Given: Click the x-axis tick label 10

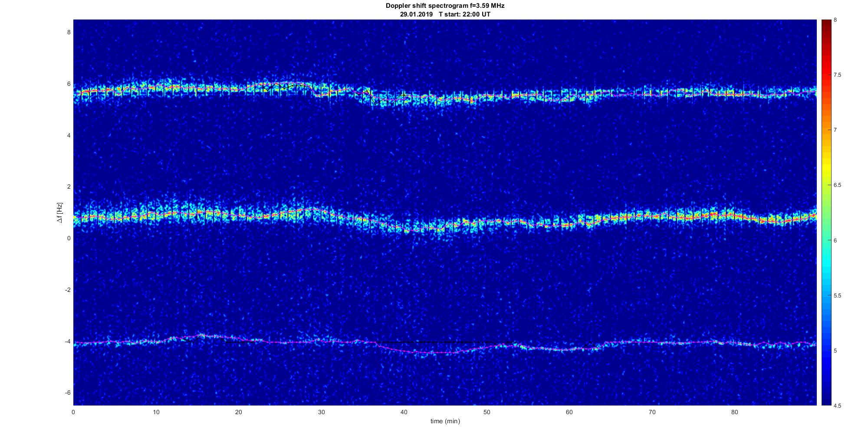Looking at the screenshot, I should coord(156,412).
